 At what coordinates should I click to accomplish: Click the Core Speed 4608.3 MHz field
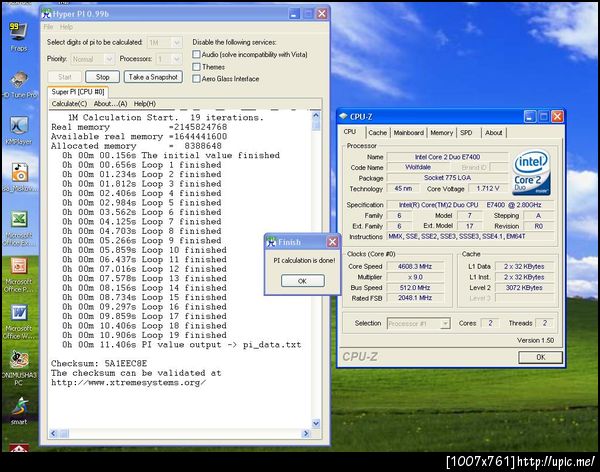(415, 266)
